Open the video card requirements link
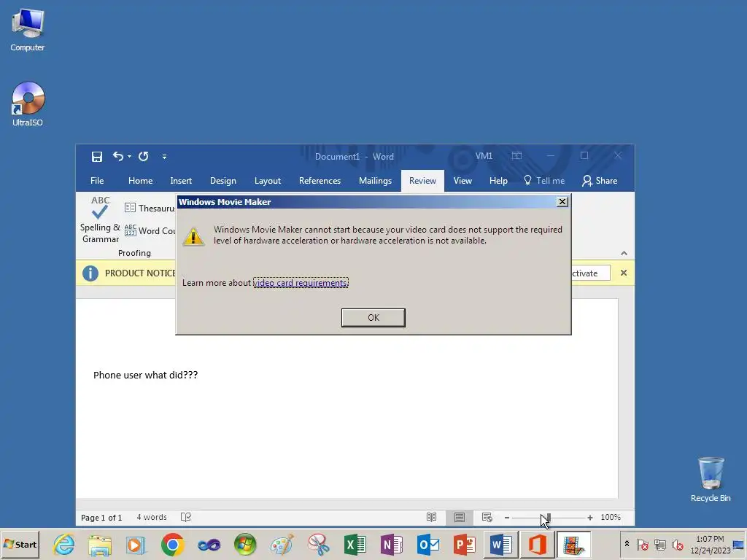747x560 pixels. (x=301, y=283)
